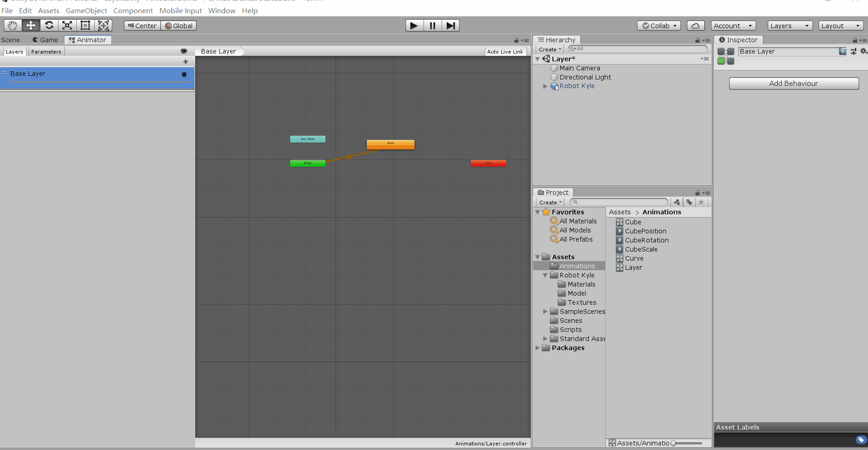Select the Hand tool in the toolbar

pyautogui.click(x=13, y=25)
